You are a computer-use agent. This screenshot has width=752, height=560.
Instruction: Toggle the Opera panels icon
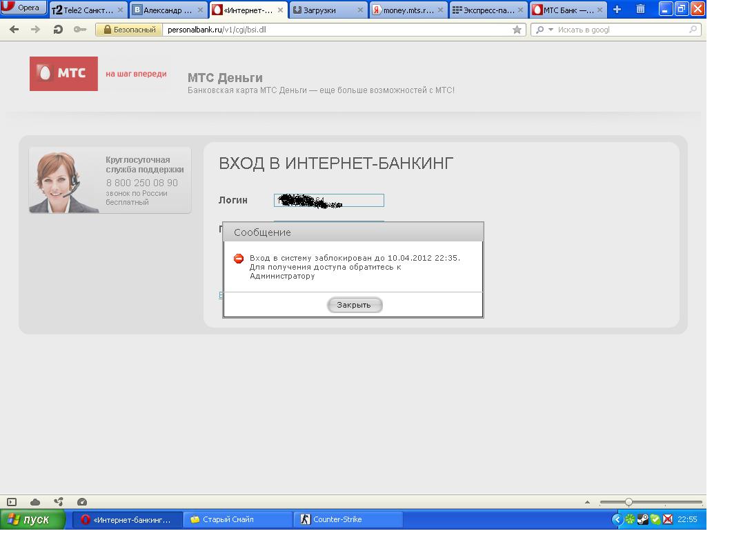pyautogui.click(x=12, y=502)
